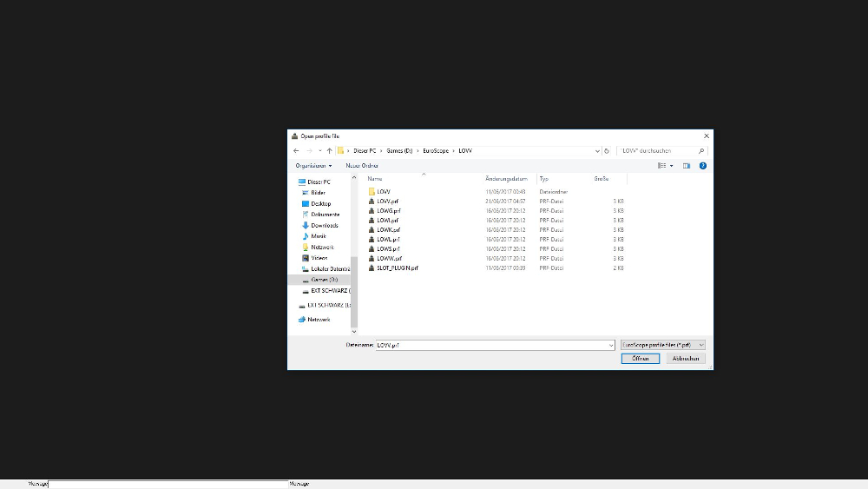868x489 pixels.
Task: Click the refresh icon beside address bar
Action: (607, 150)
